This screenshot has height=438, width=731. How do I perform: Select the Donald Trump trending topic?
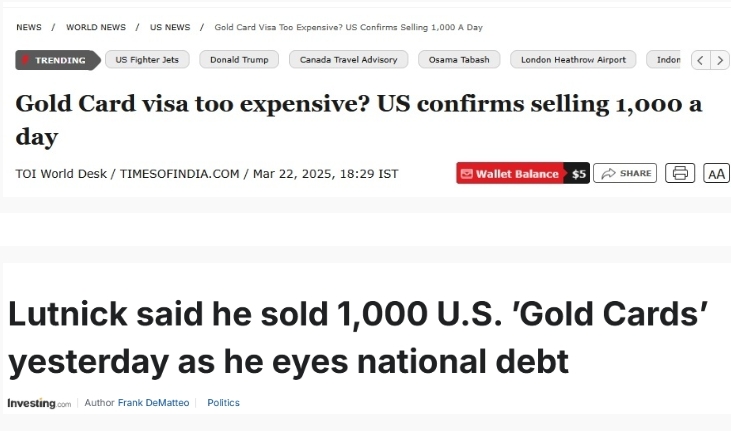coord(240,60)
